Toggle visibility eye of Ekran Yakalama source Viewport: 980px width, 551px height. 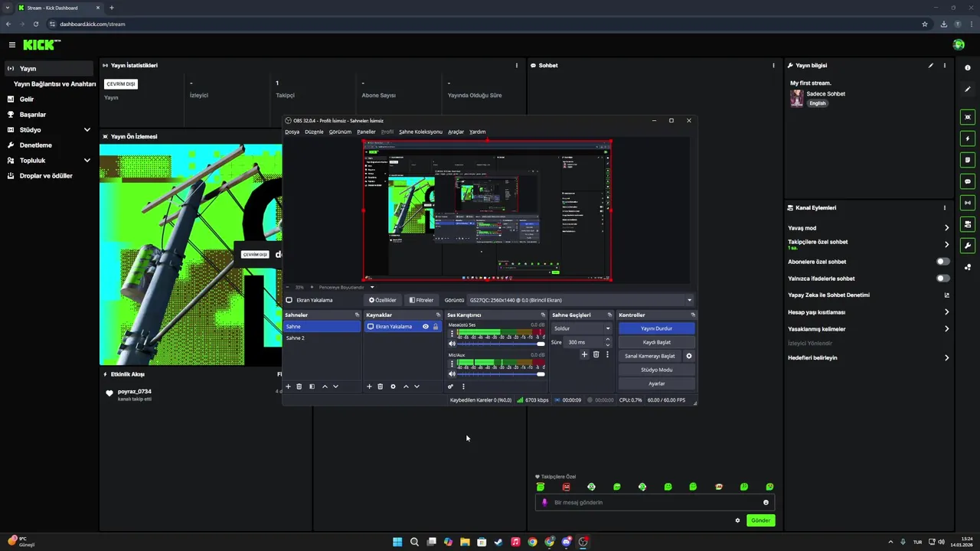426,327
